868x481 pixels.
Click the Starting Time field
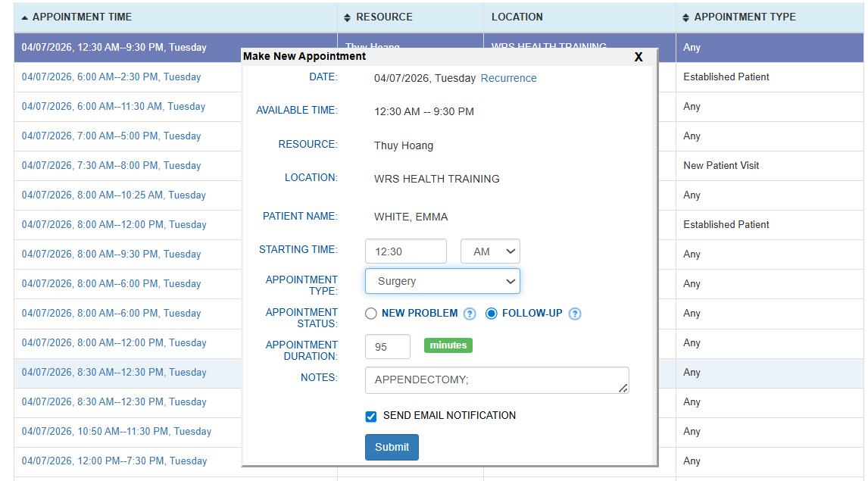tap(406, 251)
